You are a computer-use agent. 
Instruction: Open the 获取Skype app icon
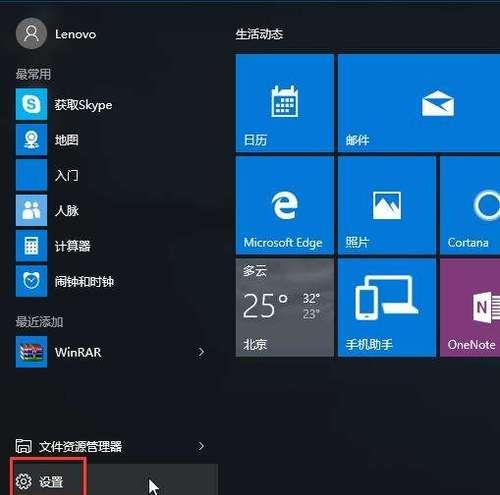click(x=31, y=104)
